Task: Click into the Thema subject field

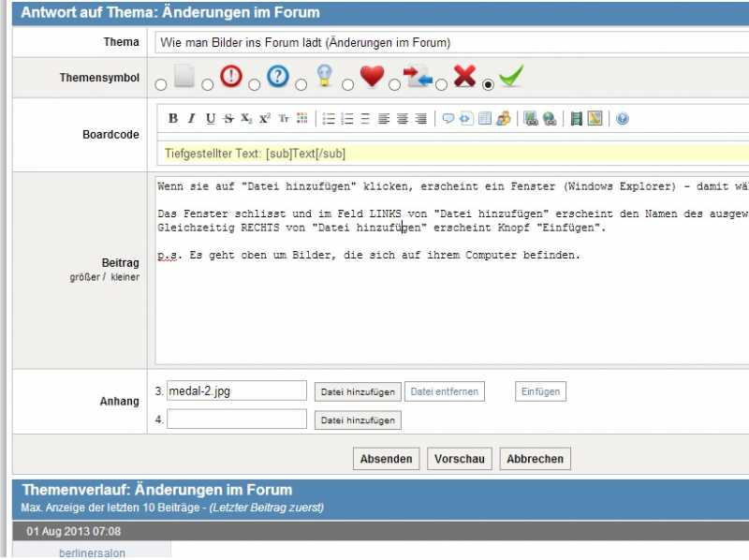Action: (449, 43)
